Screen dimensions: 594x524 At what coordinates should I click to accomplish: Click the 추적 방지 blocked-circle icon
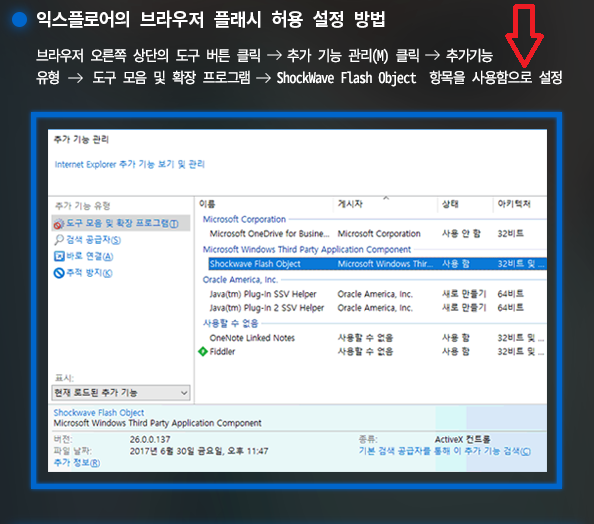pyautogui.click(x=59, y=273)
